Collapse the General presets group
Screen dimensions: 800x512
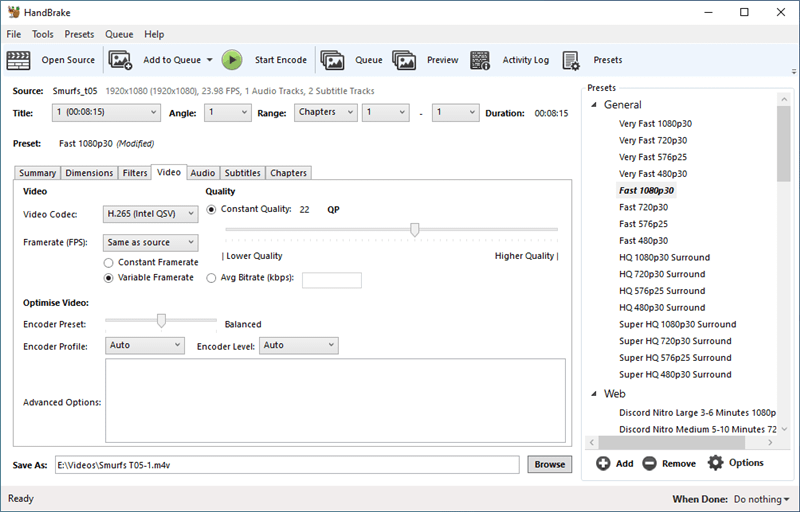[594, 105]
